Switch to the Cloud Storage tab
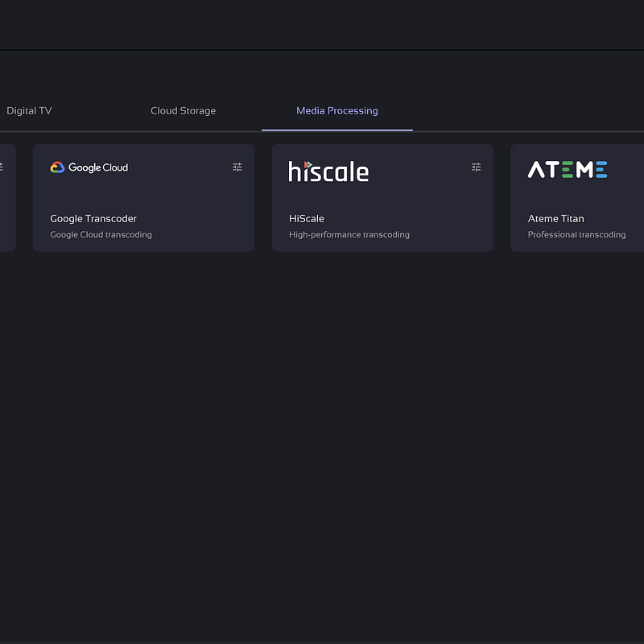This screenshot has height=644, width=644. click(x=183, y=111)
